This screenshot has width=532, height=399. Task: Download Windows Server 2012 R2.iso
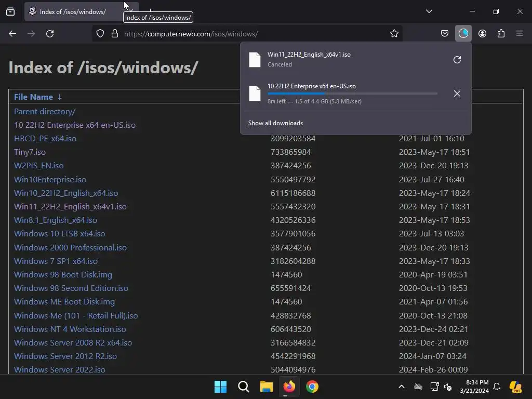(65, 356)
